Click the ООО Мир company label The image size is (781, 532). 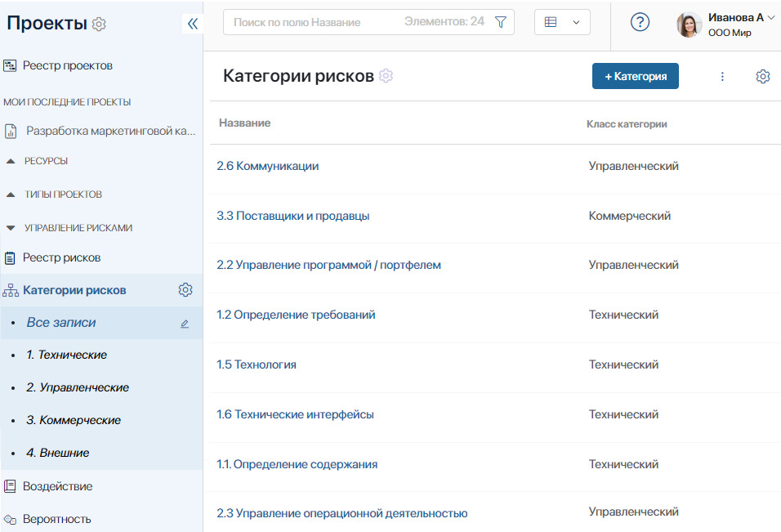(x=730, y=33)
